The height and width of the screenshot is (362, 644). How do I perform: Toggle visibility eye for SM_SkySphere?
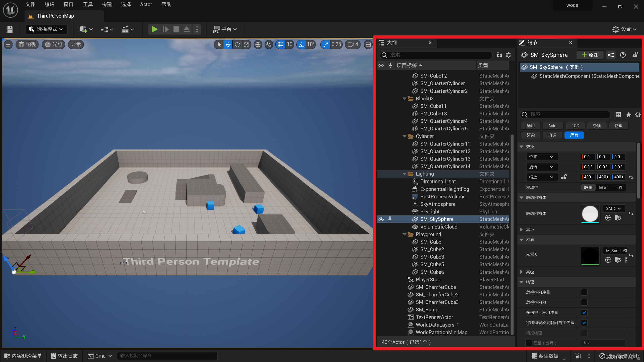pos(381,219)
